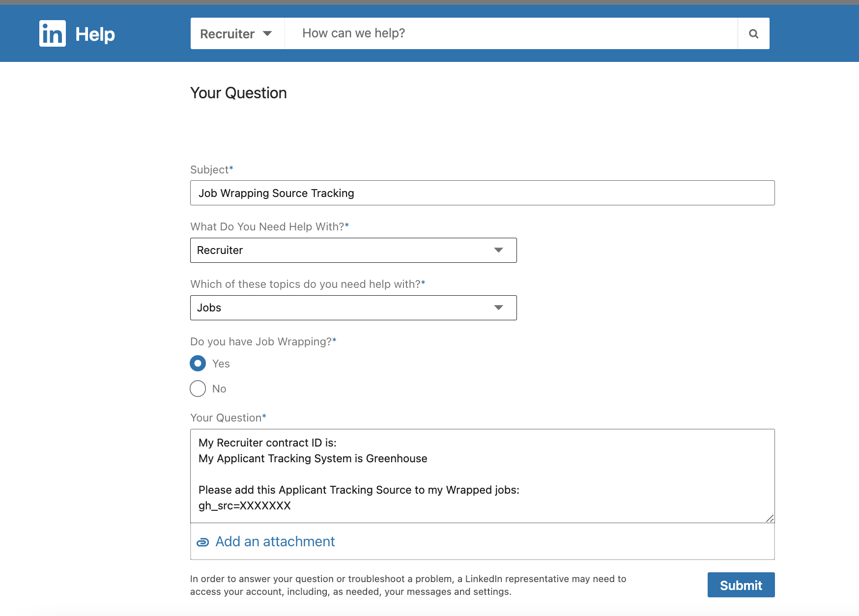Click the magnifier search icon
Screen dimensions: 859x616
(753, 33)
